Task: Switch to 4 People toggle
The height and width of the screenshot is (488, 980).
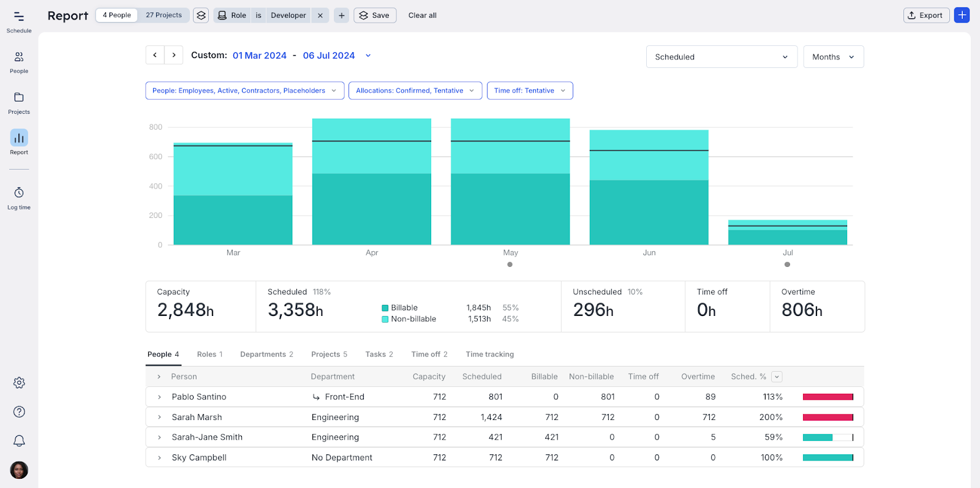Action: (x=117, y=15)
